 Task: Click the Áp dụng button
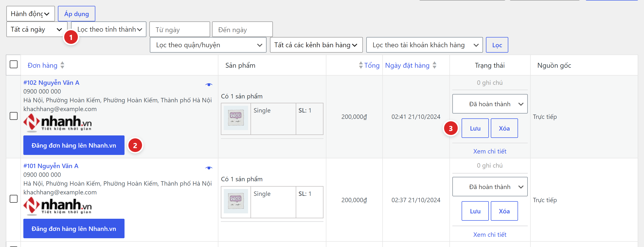pyautogui.click(x=77, y=14)
